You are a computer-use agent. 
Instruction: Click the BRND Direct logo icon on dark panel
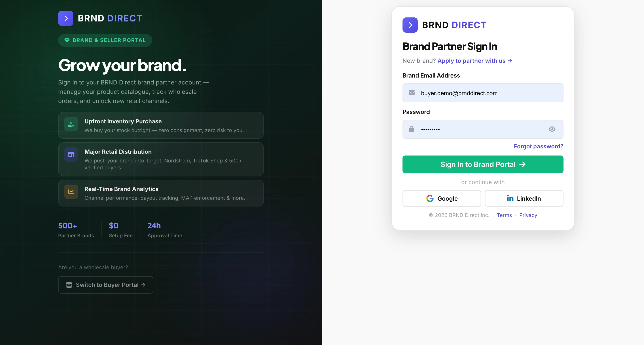click(66, 18)
